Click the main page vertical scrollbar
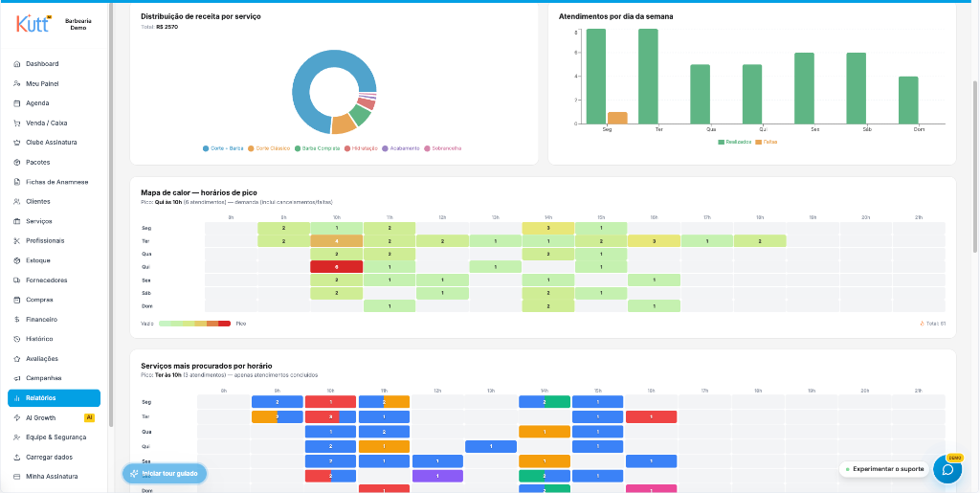The width and height of the screenshot is (980, 493). 976,167
